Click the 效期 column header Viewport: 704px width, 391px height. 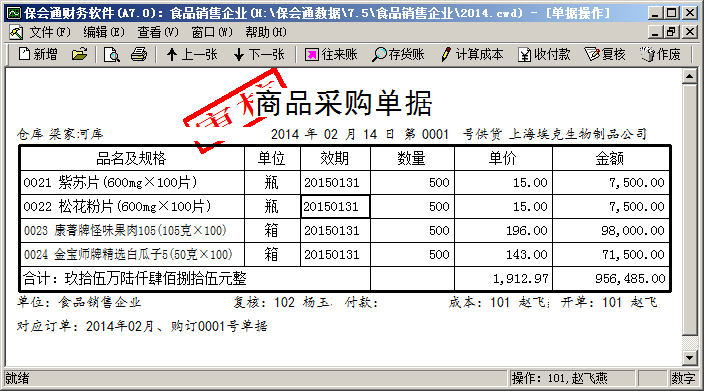(x=335, y=158)
